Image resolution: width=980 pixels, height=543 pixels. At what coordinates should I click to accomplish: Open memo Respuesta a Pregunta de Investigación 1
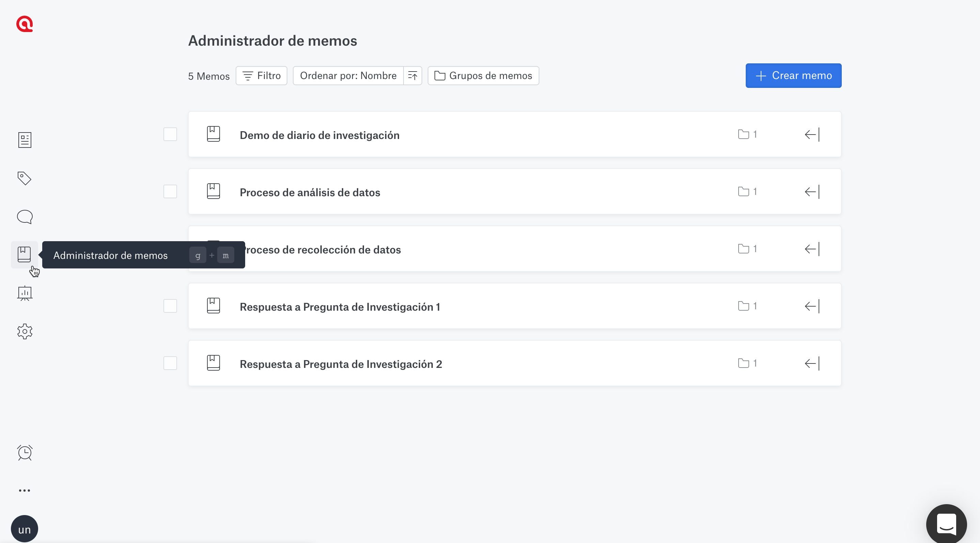coord(340,307)
